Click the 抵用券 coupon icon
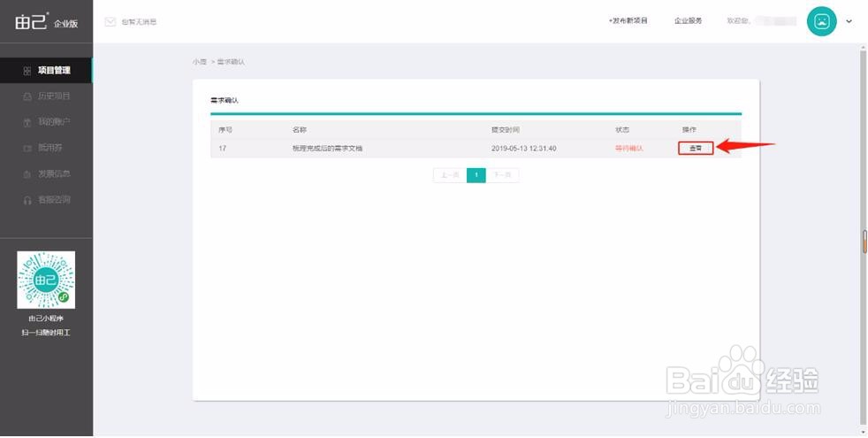This screenshot has height=438, width=868. [x=27, y=148]
